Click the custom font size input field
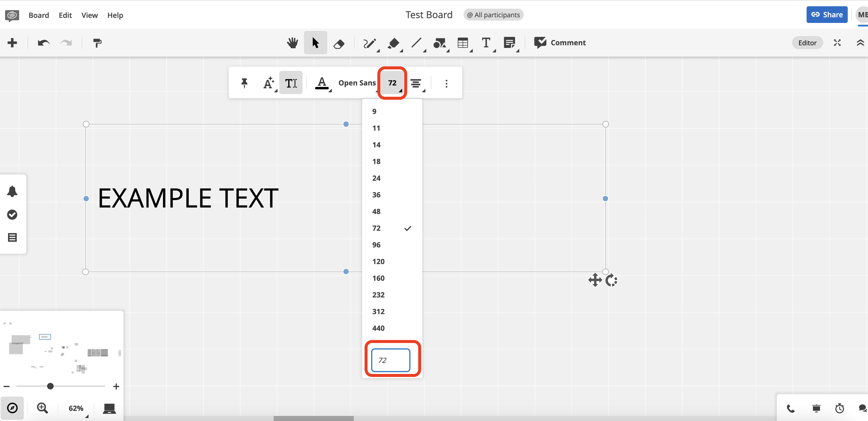This screenshot has height=421, width=868. click(390, 360)
